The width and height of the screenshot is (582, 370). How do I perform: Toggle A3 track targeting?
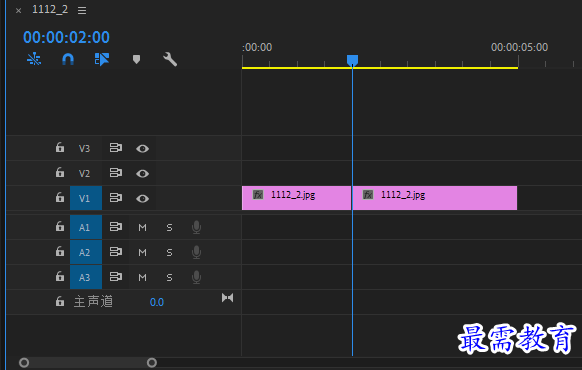tap(86, 277)
